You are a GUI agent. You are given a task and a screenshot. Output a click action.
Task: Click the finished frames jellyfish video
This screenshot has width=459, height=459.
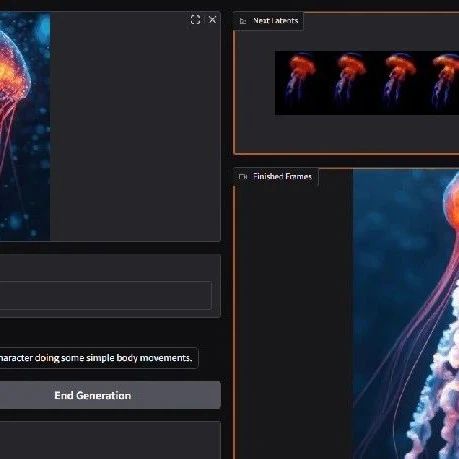point(406,314)
